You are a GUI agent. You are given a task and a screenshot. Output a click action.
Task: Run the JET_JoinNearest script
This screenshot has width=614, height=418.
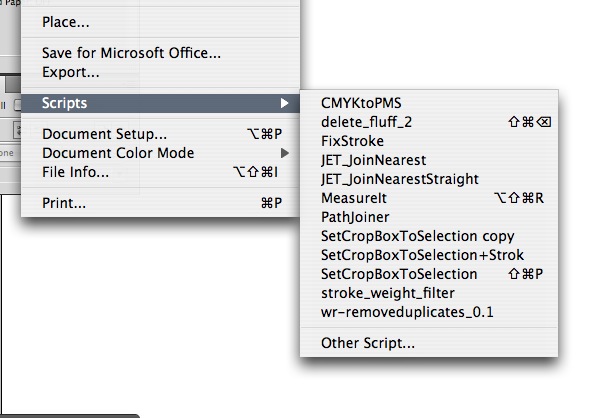click(429, 160)
